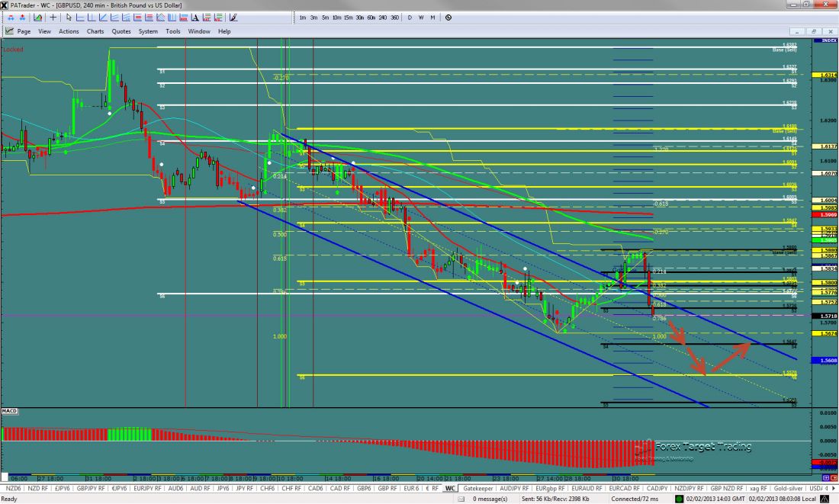The height and width of the screenshot is (504, 839).
Task: Open the Page dropdown menu
Action: pos(24,31)
